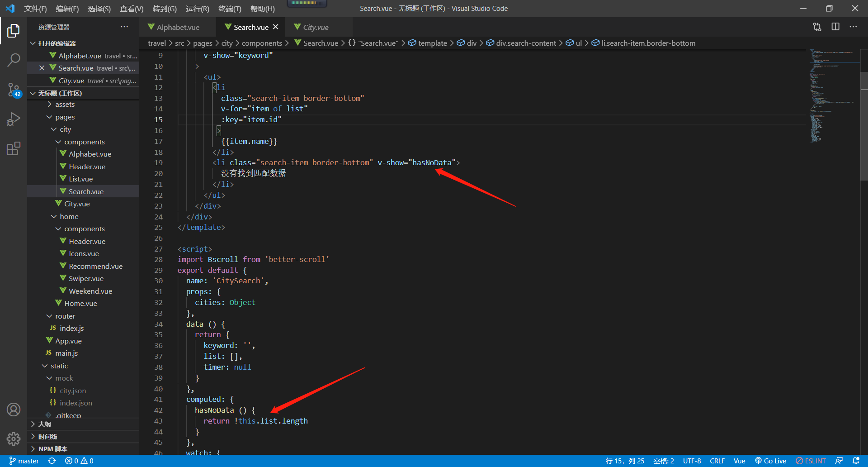Close Search.vue in open editors list
The image size is (868, 467).
[42, 68]
